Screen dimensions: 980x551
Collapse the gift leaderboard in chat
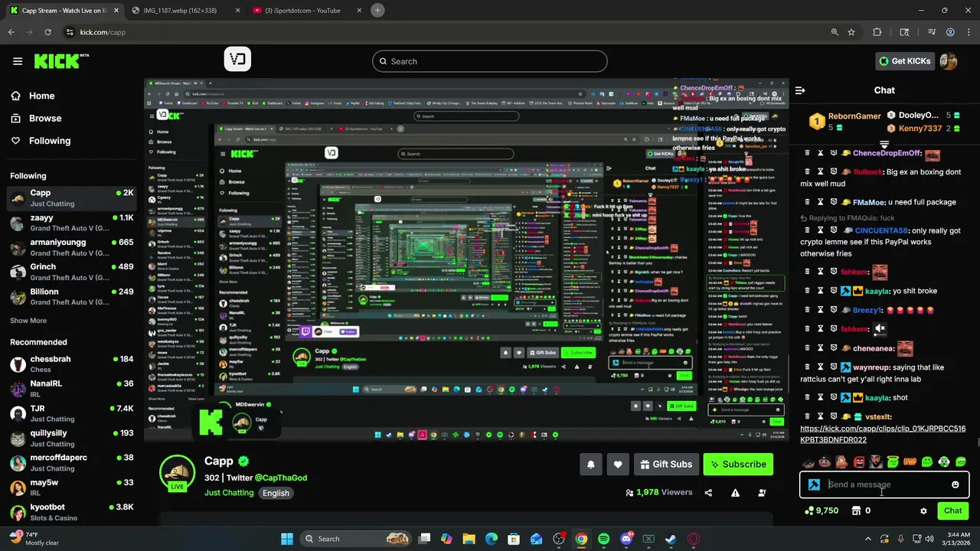884,144
